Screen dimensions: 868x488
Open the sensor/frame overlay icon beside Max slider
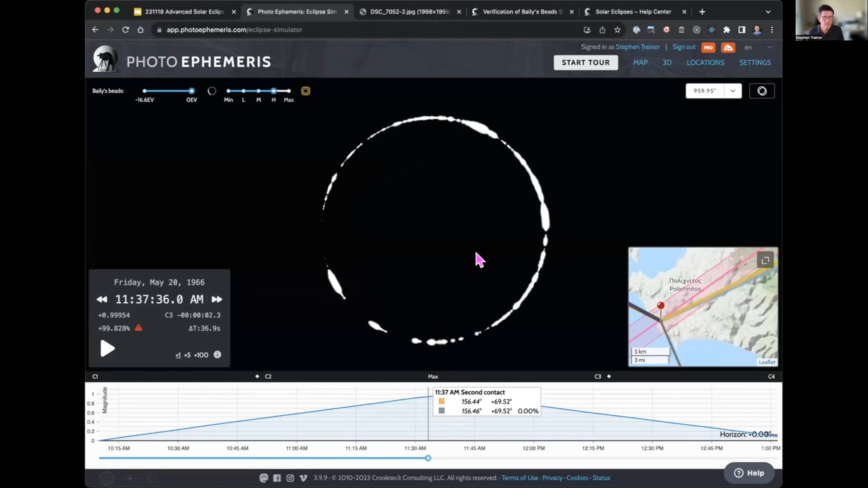point(306,91)
